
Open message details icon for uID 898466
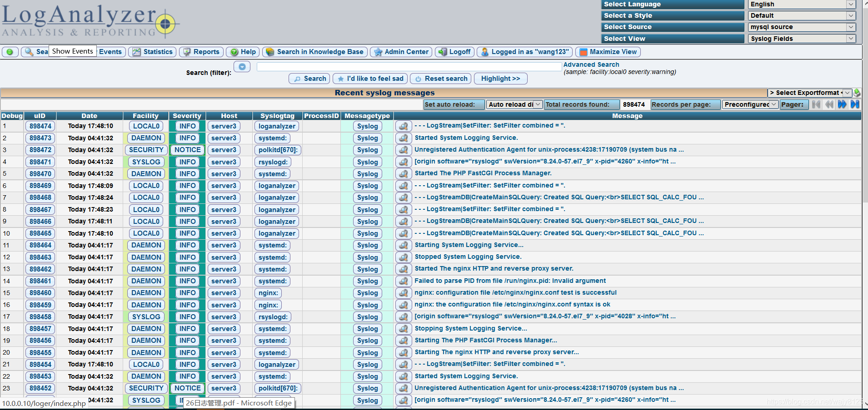404,221
